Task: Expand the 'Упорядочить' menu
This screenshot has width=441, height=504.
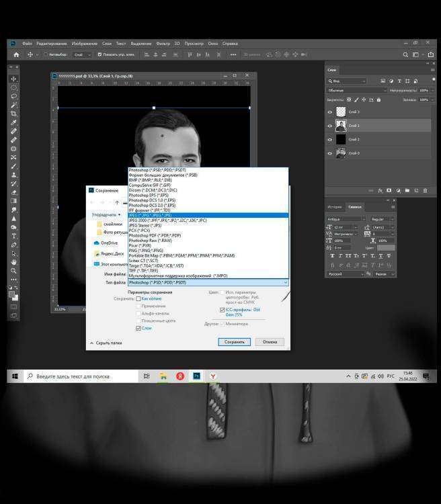Action: (106, 215)
